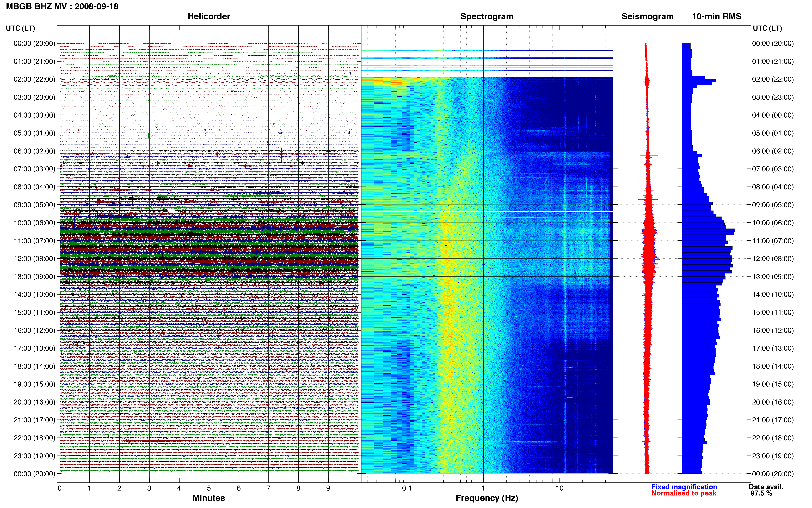Click Helicorder time label 18:00 (14:00)
Screen dimensions: 812x508
click(34, 366)
